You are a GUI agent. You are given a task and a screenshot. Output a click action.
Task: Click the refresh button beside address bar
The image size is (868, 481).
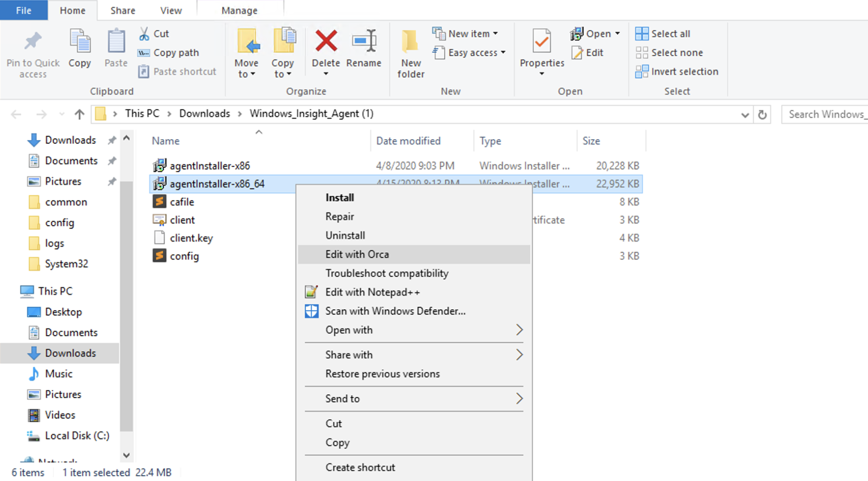(762, 114)
